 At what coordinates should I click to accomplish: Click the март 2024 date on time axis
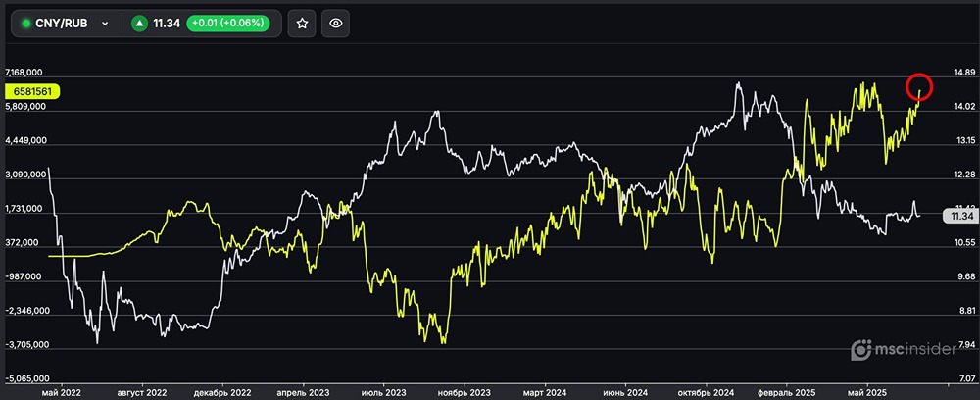pyautogui.click(x=544, y=392)
